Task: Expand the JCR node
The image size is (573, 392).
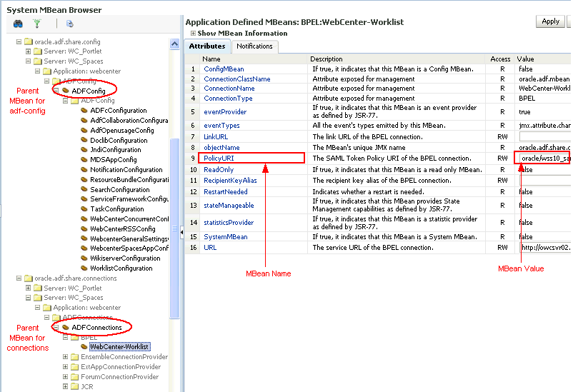Action: pyautogui.click(x=65, y=386)
